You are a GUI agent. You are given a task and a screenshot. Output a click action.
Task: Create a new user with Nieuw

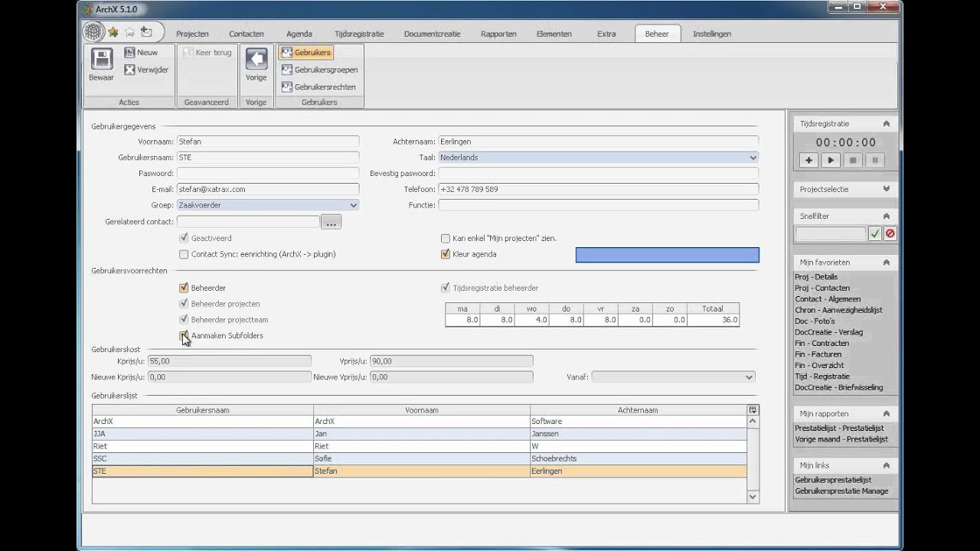click(x=141, y=53)
